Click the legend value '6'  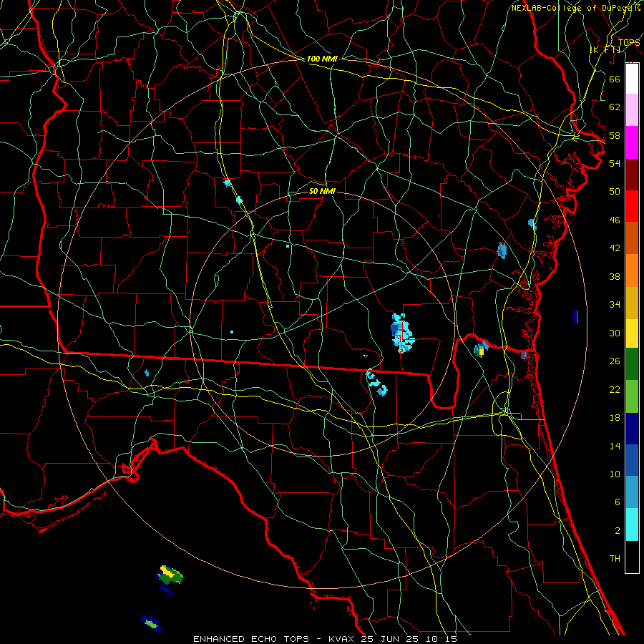pyautogui.click(x=618, y=502)
